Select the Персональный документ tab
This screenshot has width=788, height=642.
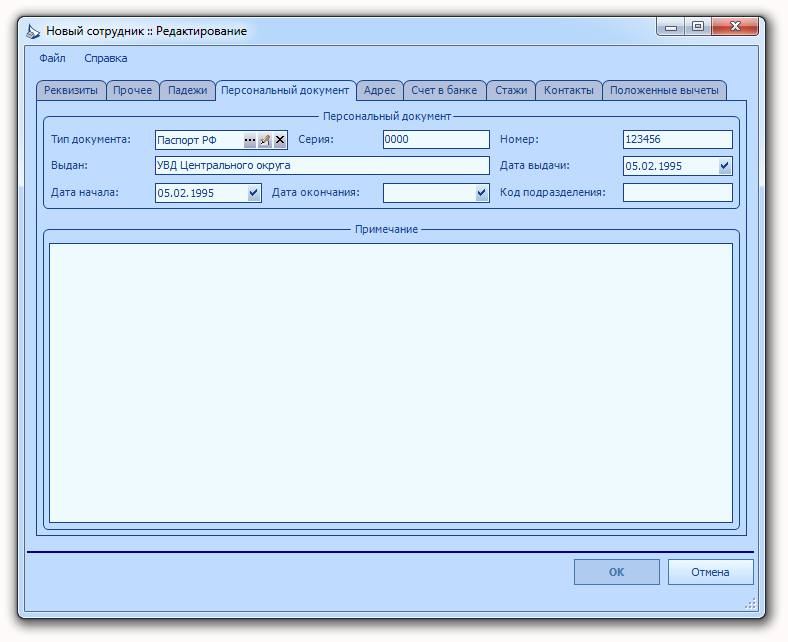(x=285, y=90)
